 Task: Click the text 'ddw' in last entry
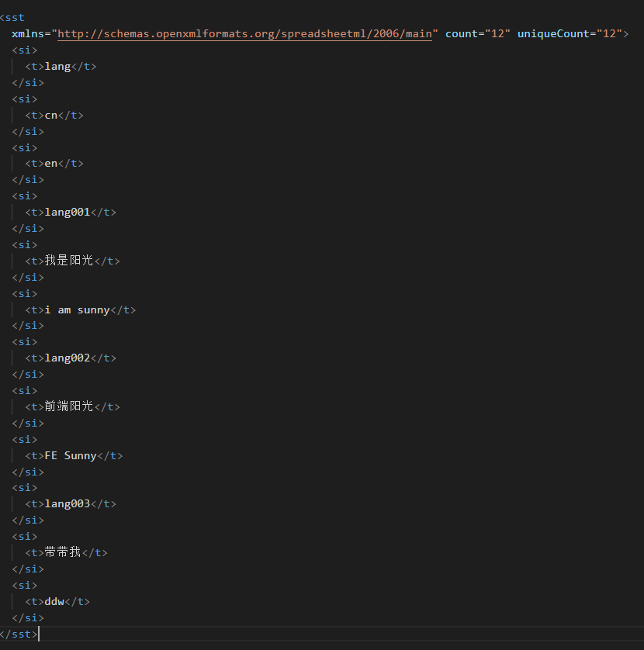tap(54, 601)
